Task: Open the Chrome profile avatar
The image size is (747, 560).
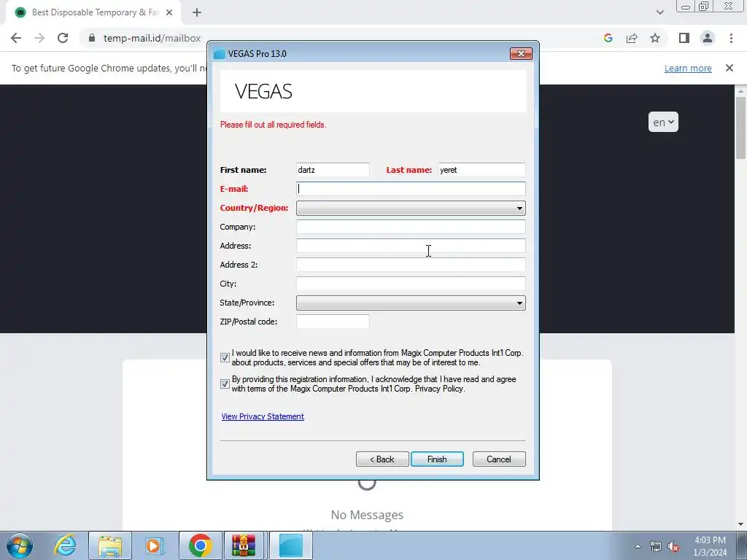Action: coord(708,38)
